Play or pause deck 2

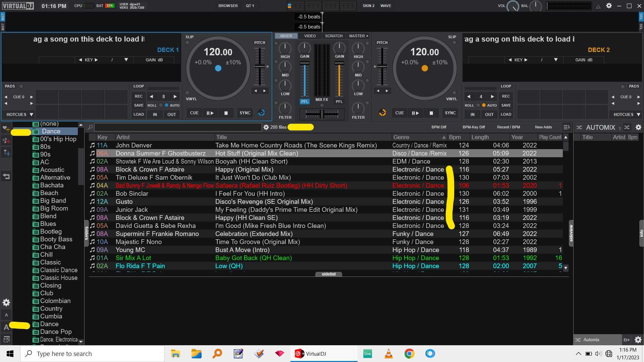[415, 113]
